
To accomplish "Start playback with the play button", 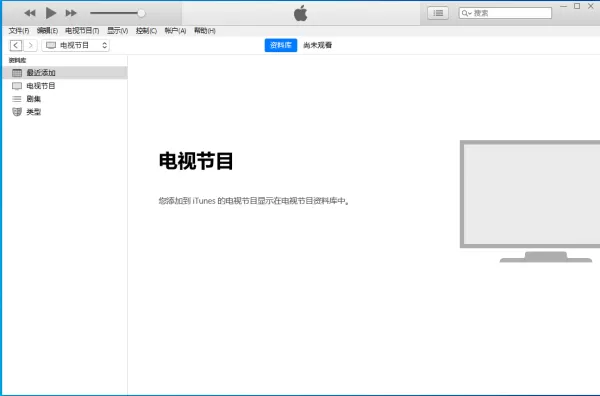I will click(x=51, y=13).
